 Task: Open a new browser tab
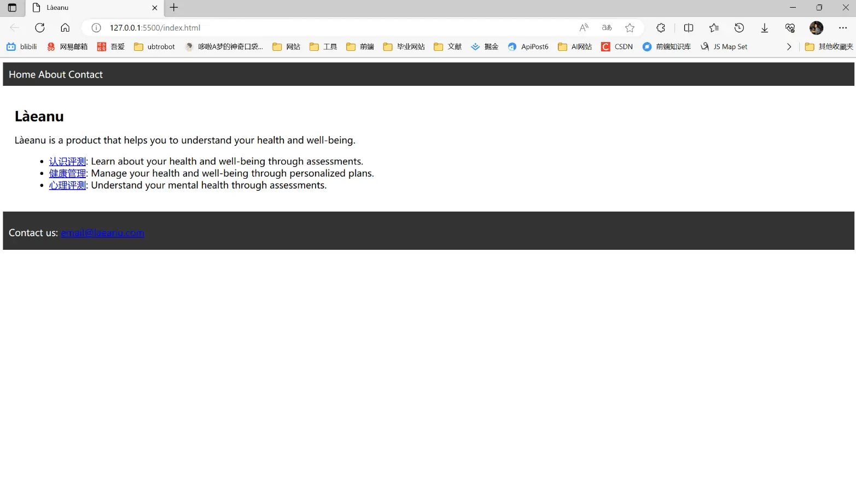(174, 8)
